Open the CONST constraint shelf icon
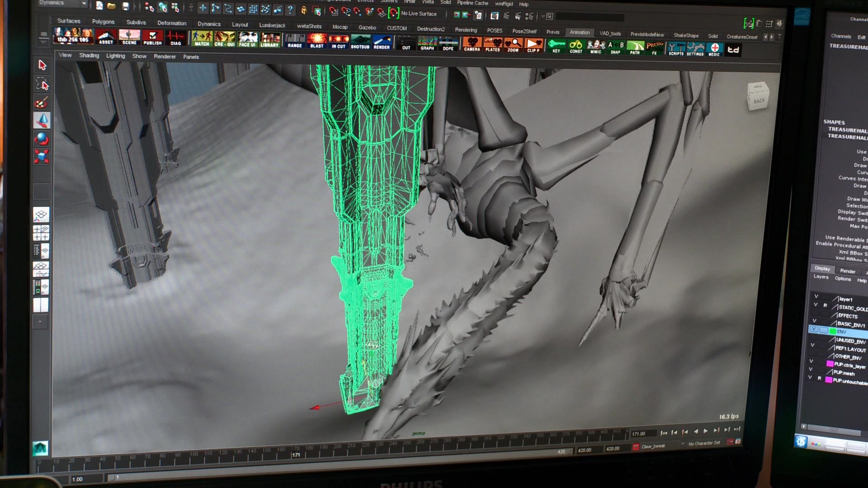Image resolution: width=868 pixels, height=488 pixels. point(576,47)
